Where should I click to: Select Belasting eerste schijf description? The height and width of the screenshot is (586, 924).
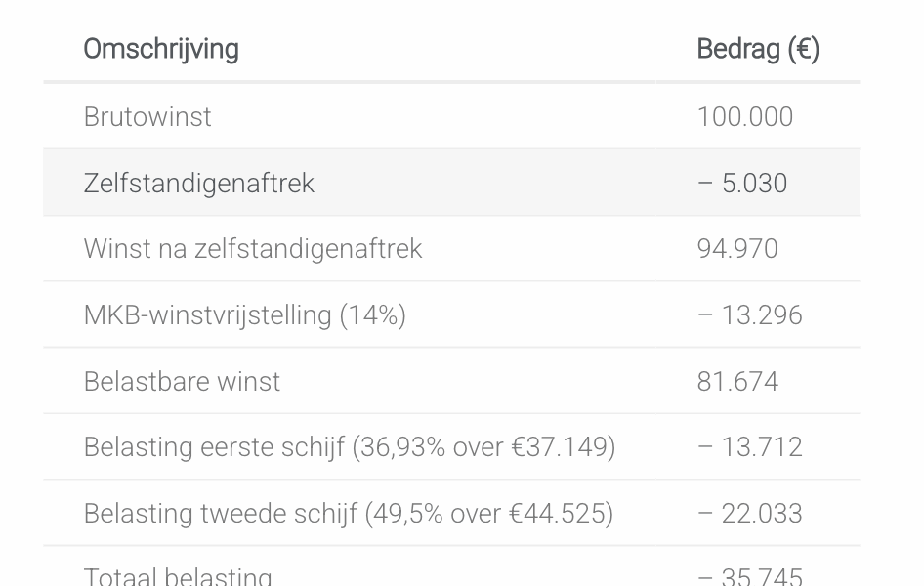[x=350, y=447]
